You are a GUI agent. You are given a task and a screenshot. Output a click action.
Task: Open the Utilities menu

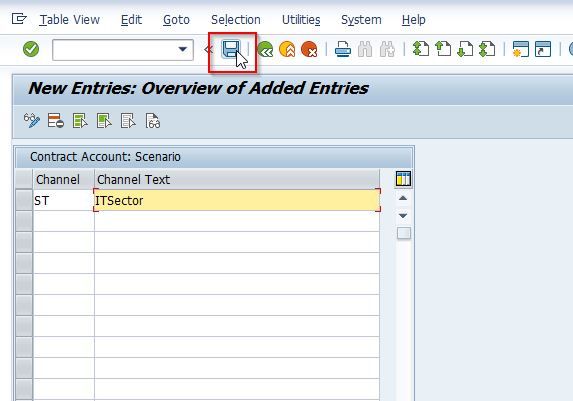(301, 20)
